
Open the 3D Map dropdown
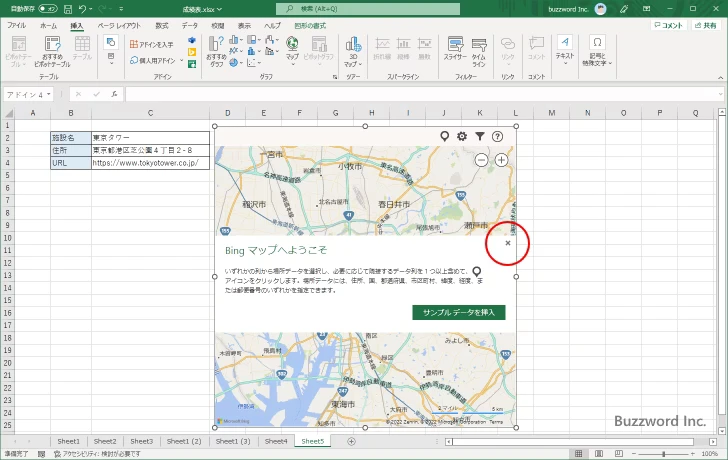pos(353,51)
